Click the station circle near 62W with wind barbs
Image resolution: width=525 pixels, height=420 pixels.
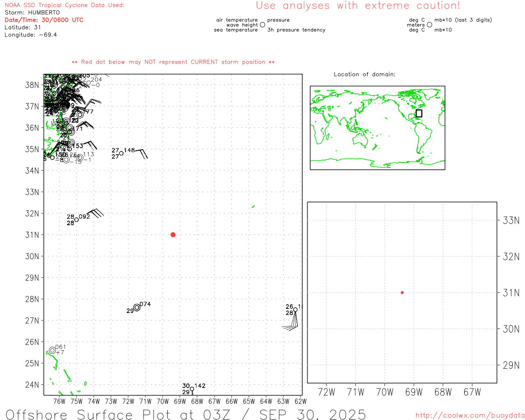[x=295, y=310]
